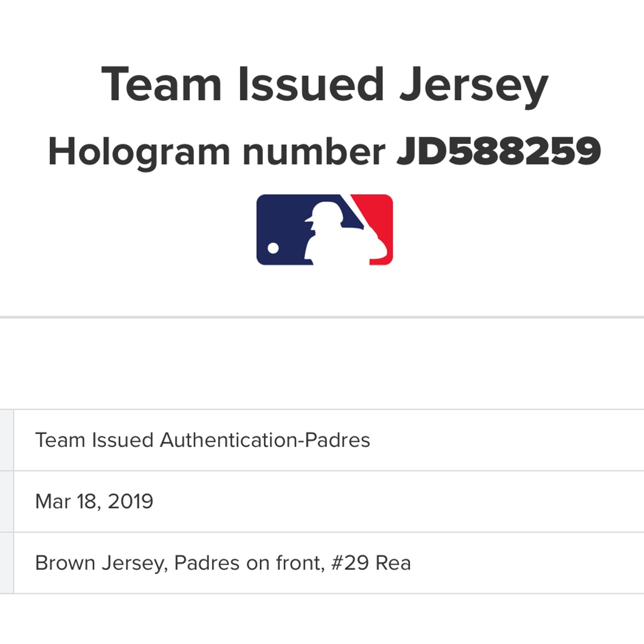Select hologram number JD588259

click(498, 151)
